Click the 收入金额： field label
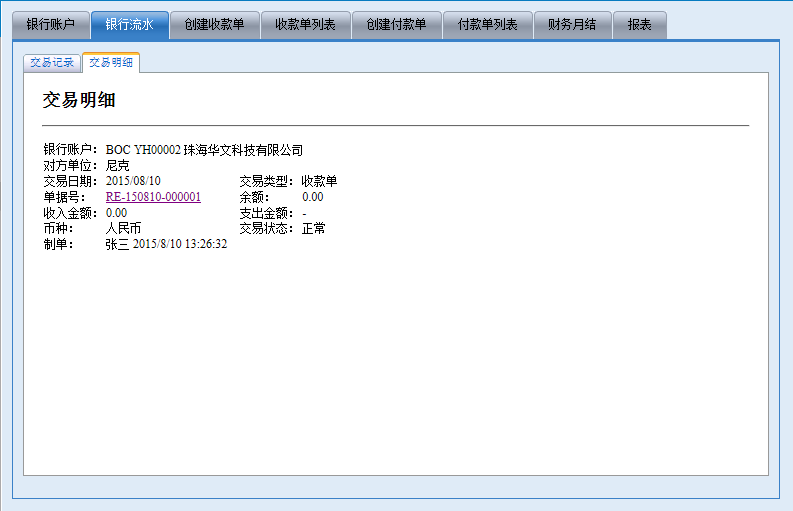 [x=70, y=212]
